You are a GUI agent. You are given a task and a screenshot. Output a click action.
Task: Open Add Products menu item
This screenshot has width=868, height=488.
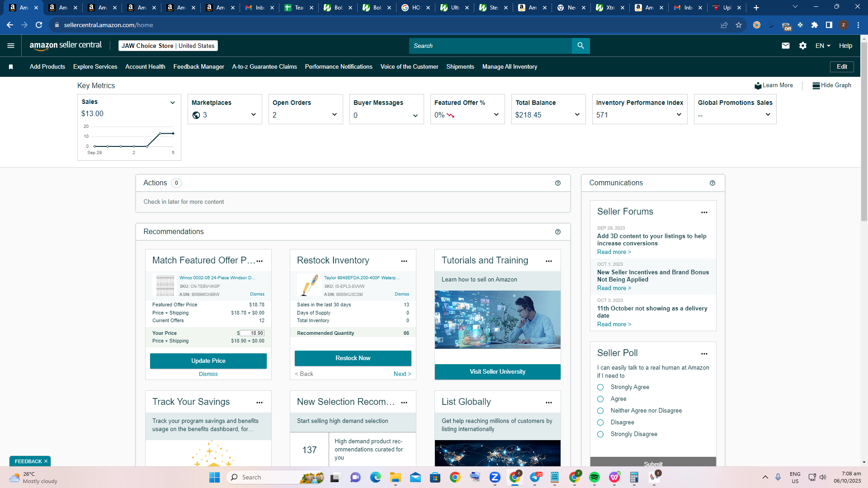tap(47, 67)
